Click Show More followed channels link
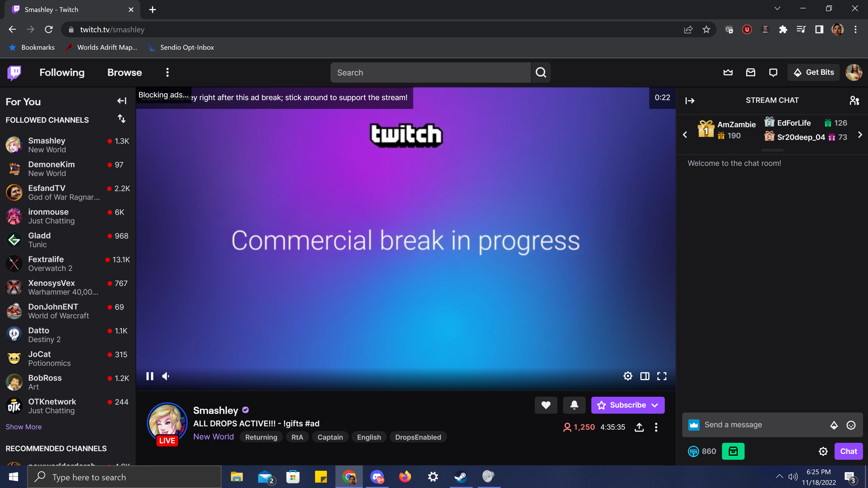This screenshot has width=868, height=488. tap(23, 427)
